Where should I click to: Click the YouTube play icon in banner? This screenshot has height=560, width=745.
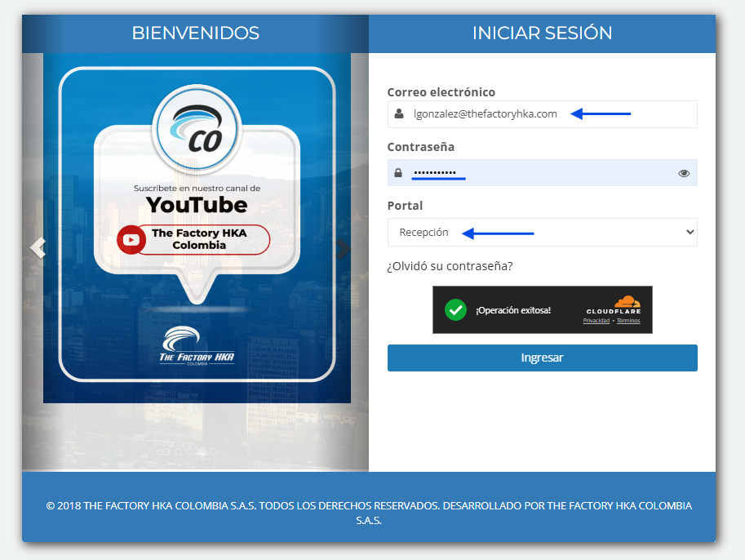point(131,239)
